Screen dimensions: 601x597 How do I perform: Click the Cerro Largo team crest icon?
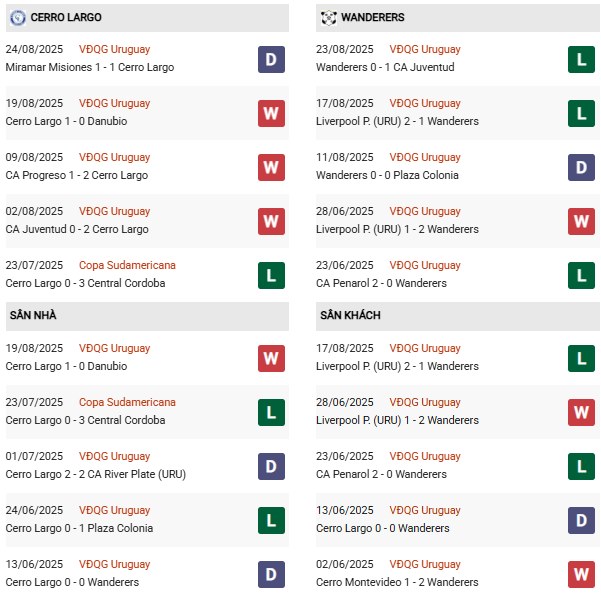click(17, 18)
